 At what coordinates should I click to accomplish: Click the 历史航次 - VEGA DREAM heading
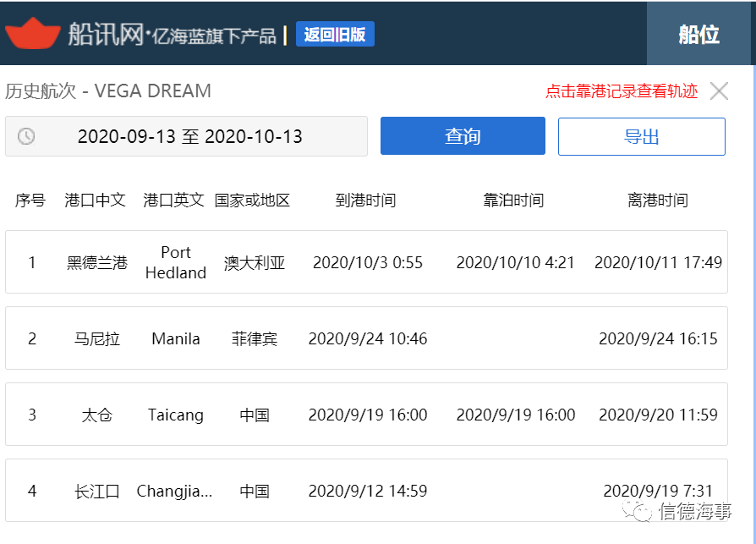click(x=108, y=91)
